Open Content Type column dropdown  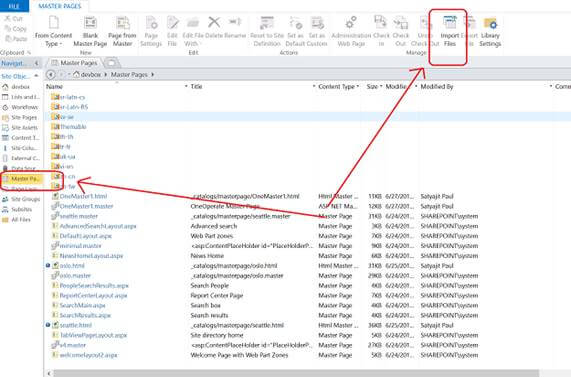[358, 86]
